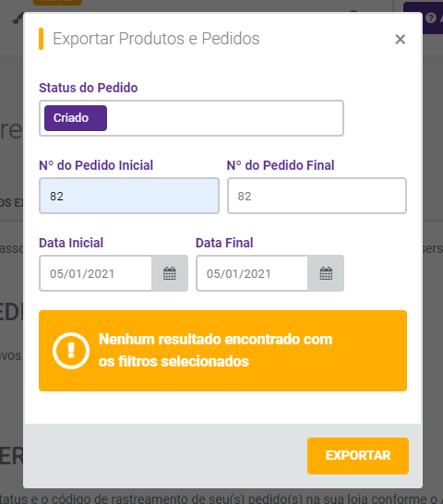Click the 'Data Inicial' label

click(71, 243)
